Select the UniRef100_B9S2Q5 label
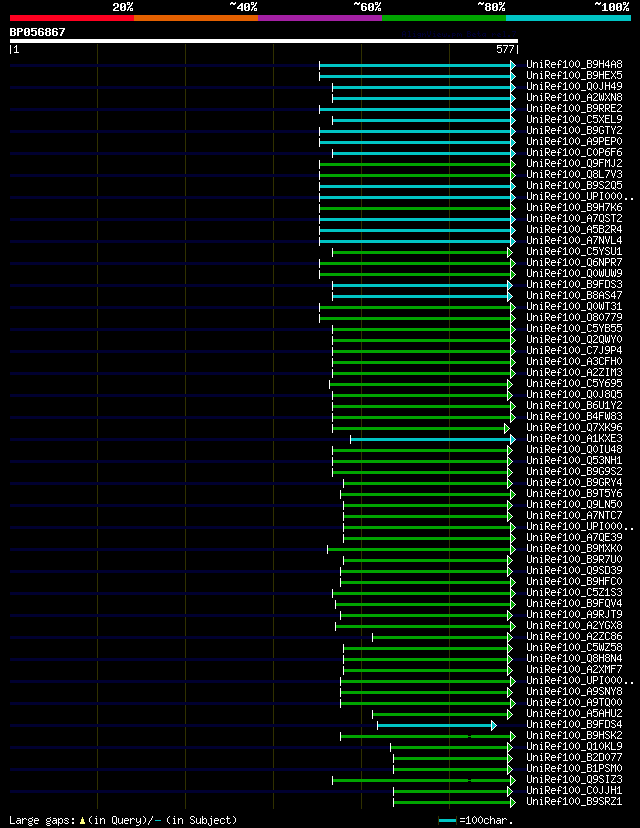 click(574, 185)
